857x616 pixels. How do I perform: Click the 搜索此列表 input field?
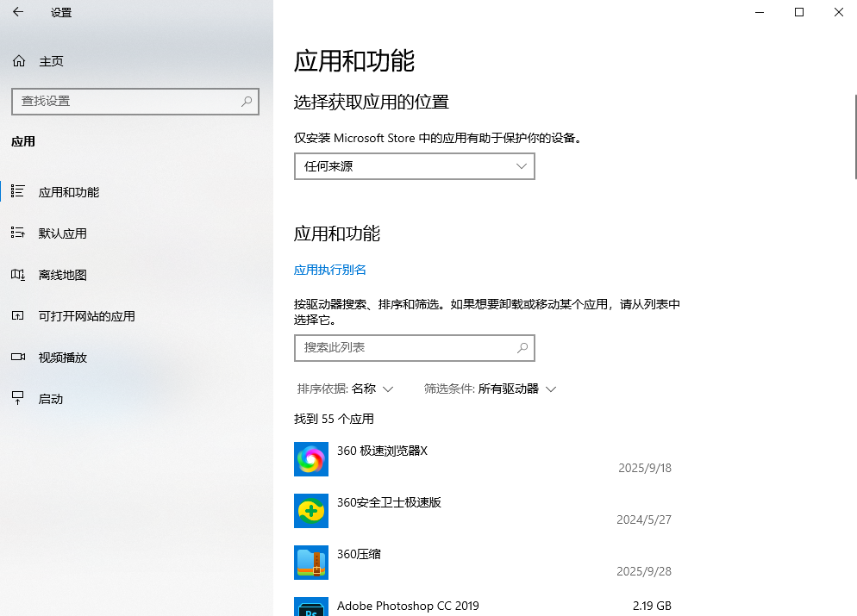pyautogui.click(x=403, y=348)
